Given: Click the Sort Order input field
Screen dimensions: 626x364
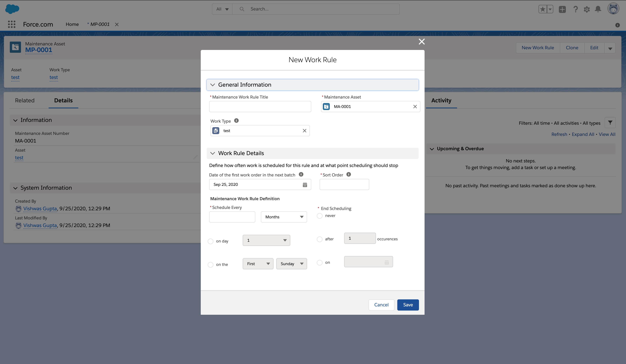Looking at the screenshot, I should coord(344,184).
